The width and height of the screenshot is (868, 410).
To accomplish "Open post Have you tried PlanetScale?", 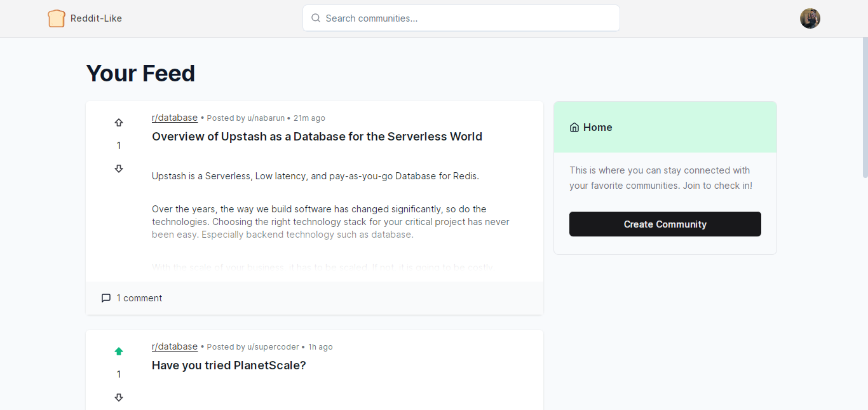I will tap(229, 366).
